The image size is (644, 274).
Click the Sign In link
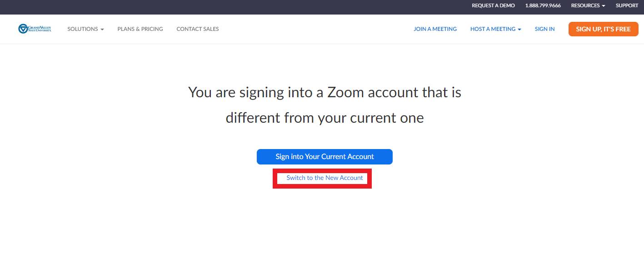(544, 29)
